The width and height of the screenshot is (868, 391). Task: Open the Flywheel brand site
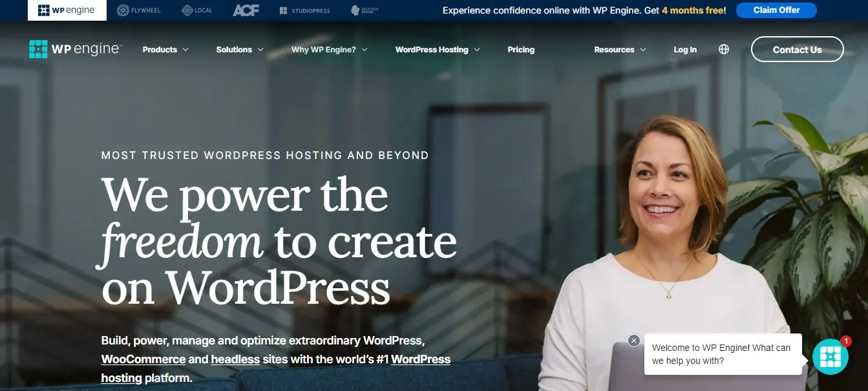tap(138, 10)
